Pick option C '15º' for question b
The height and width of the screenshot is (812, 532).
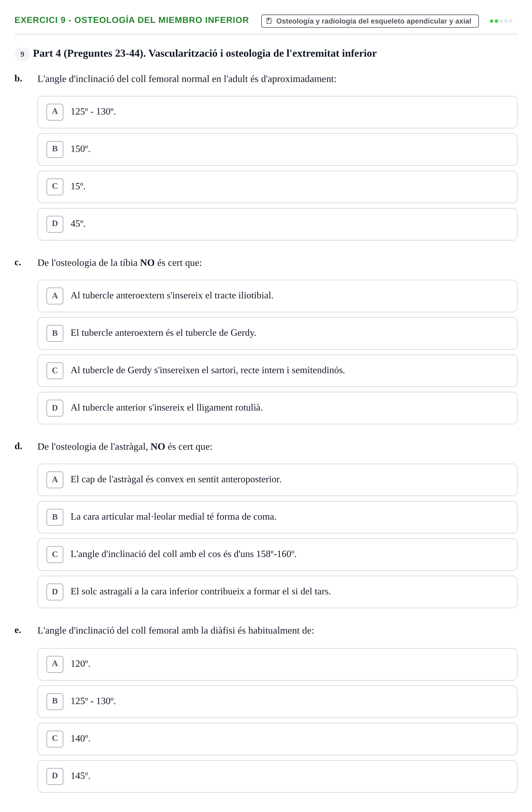(277, 187)
